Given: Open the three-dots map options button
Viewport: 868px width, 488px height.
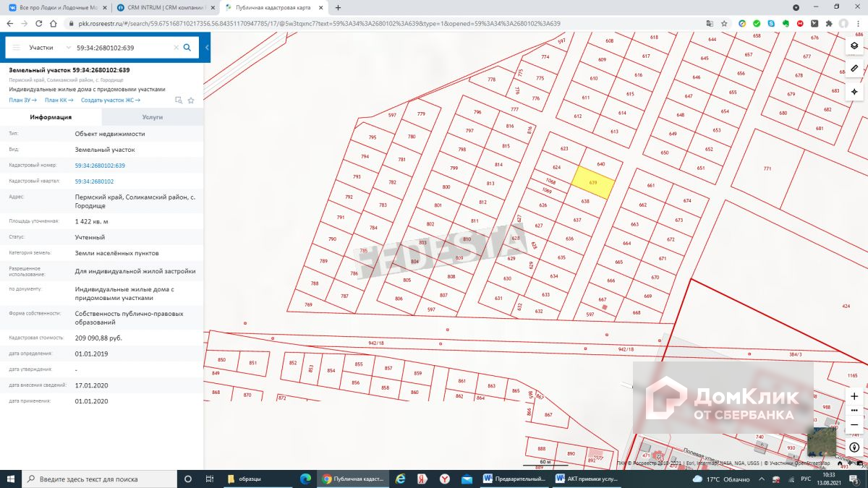Looking at the screenshot, I should click(854, 410).
